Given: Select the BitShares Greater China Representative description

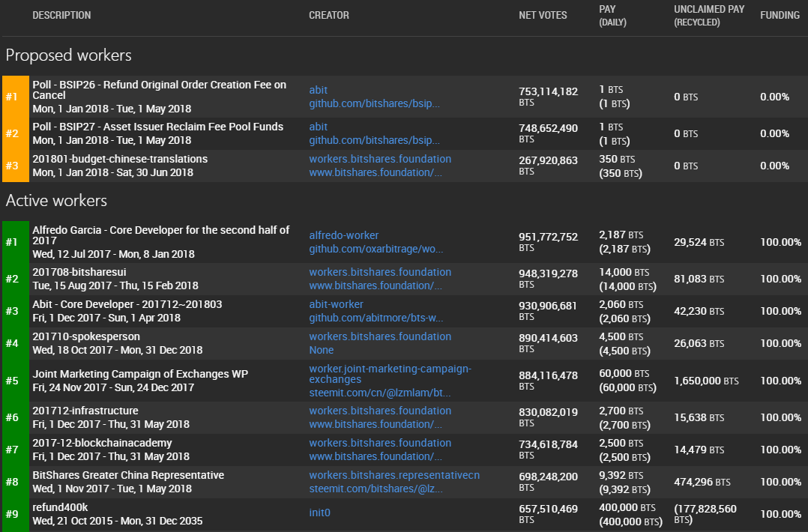Looking at the screenshot, I should (x=128, y=475).
